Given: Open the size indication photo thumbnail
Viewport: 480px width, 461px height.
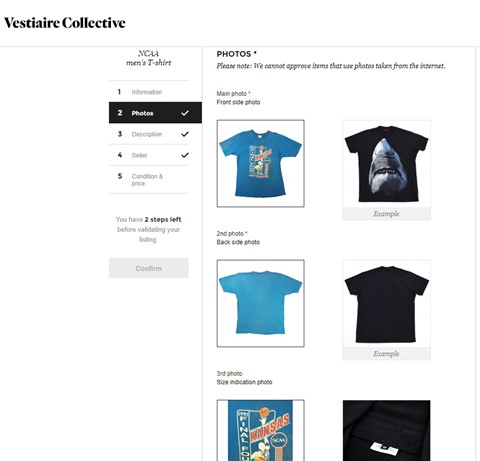Looking at the screenshot, I should click(x=261, y=430).
